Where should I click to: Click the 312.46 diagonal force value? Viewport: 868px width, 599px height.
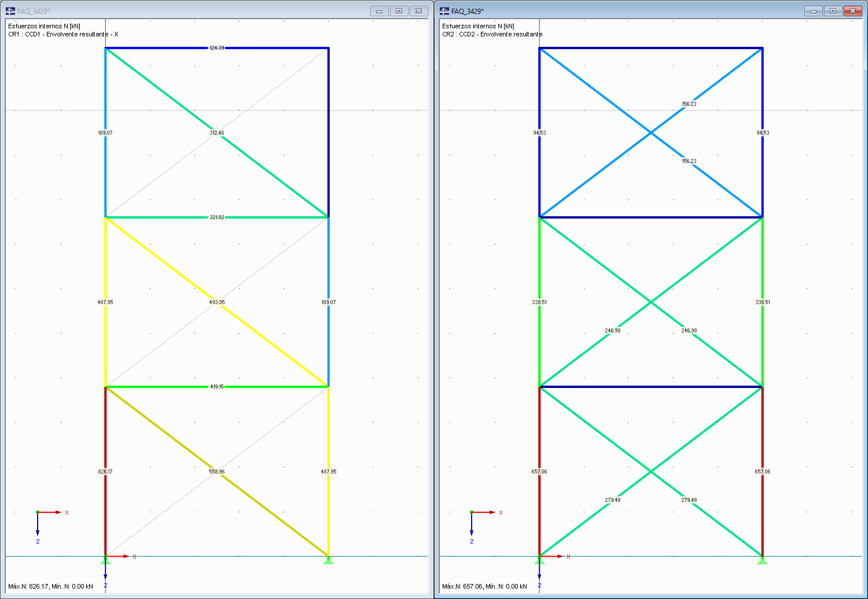pos(217,133)
